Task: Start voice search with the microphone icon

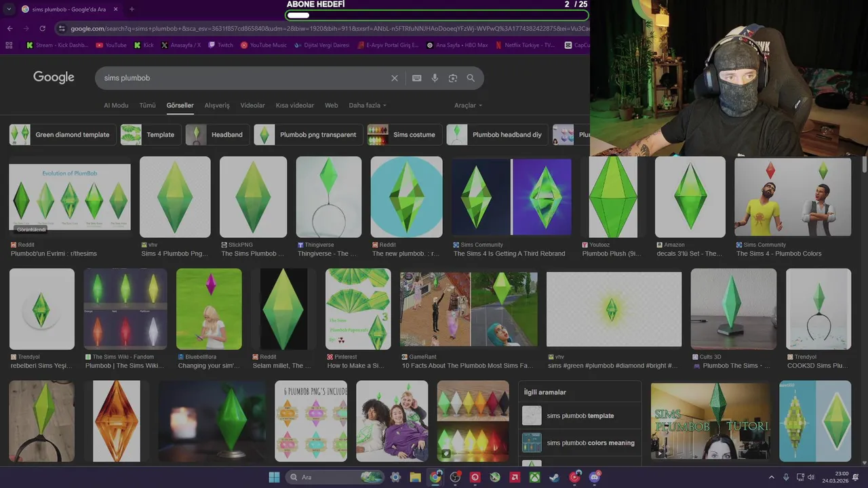Action: coord(435,78)
